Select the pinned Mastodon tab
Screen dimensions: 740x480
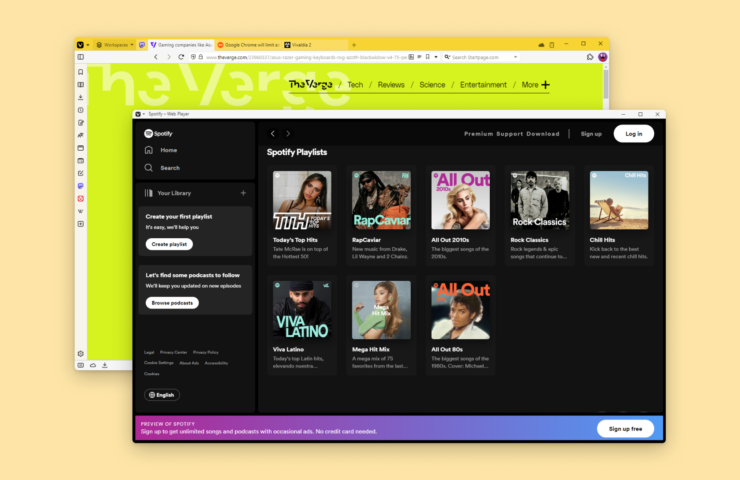(142, 45)
